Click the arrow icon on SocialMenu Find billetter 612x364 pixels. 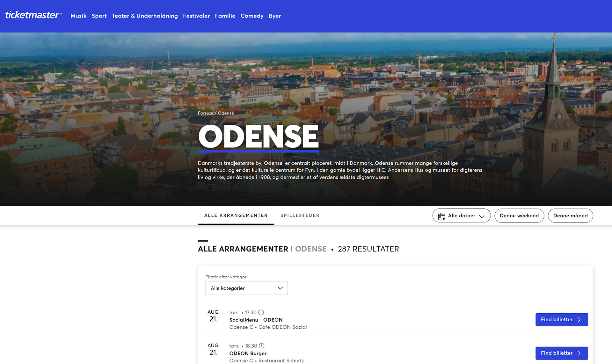click(x=579, y=320)
